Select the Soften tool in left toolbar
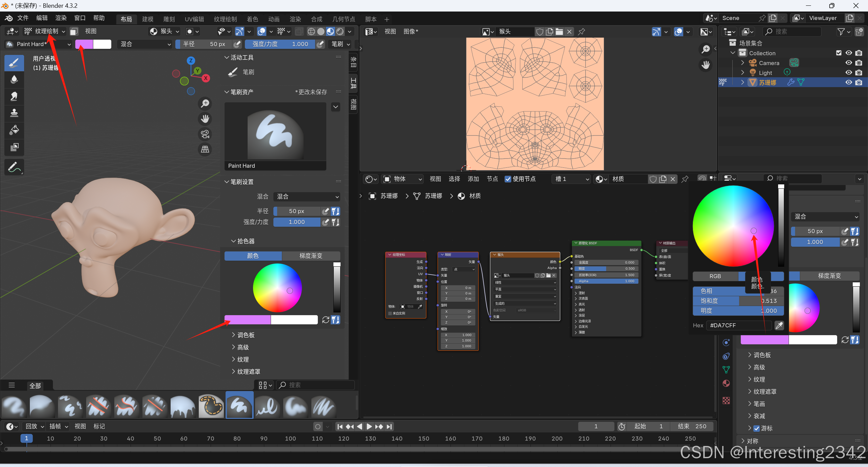This screenshot has width=868, height=467. pos(14,80)
